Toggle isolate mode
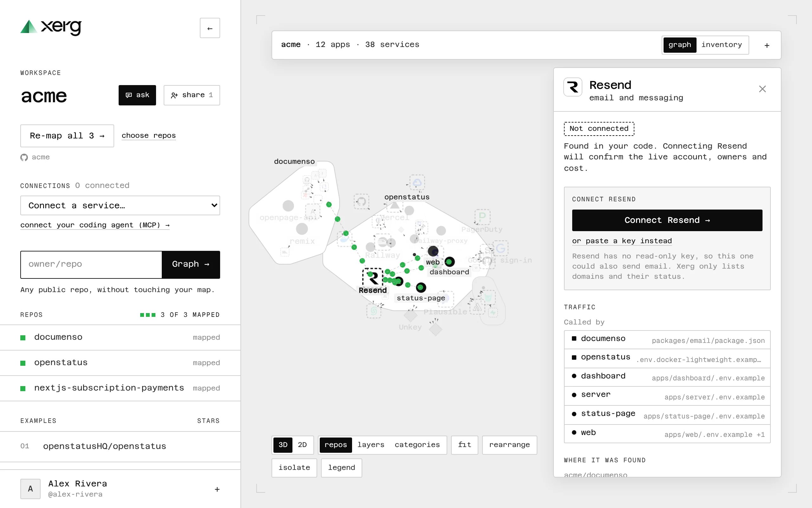Screen dimensions: 812x508 (x=294, y=468)
